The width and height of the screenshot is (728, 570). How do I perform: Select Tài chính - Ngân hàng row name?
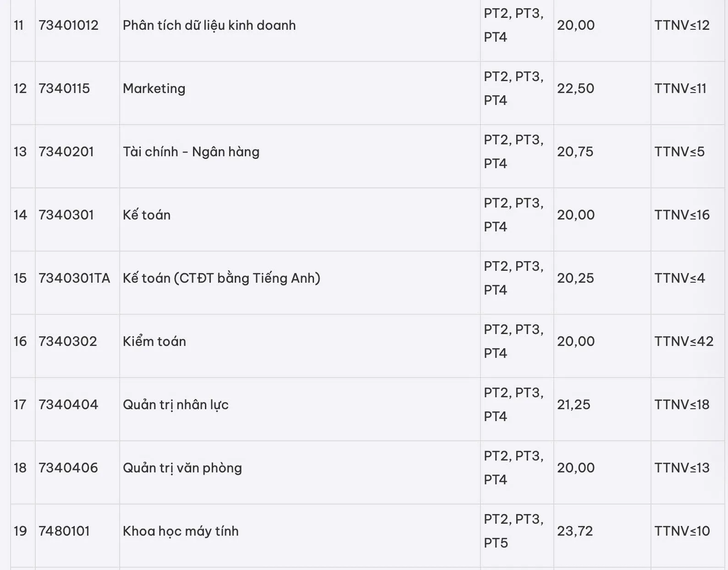(x=191, y=152)
